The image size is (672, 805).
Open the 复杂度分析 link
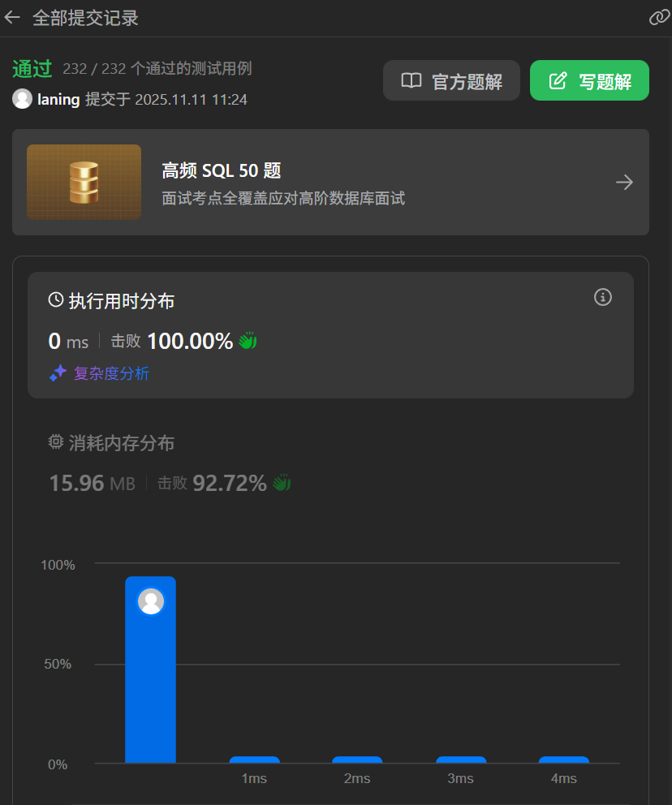[111, 373]
